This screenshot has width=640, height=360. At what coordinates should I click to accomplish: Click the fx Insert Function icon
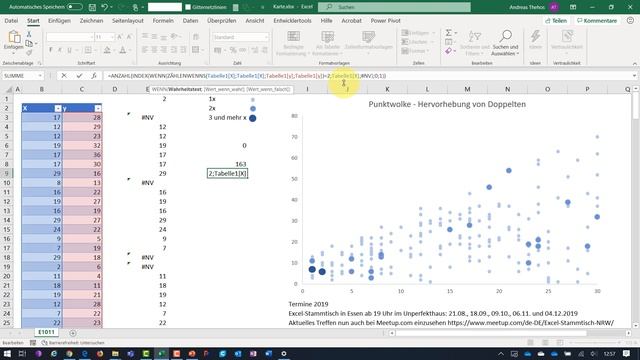94,76
